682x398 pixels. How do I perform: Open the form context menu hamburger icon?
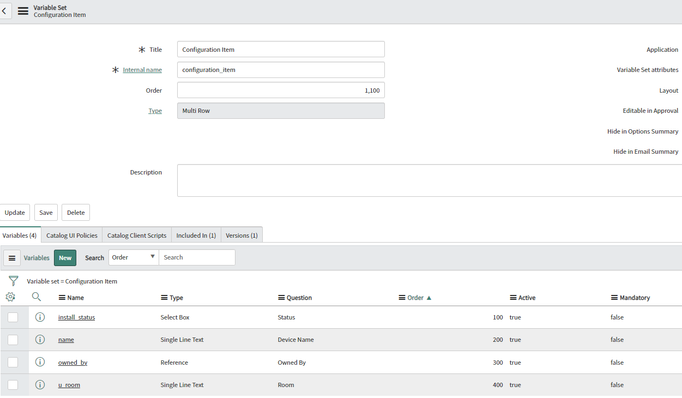click(23, 11)
